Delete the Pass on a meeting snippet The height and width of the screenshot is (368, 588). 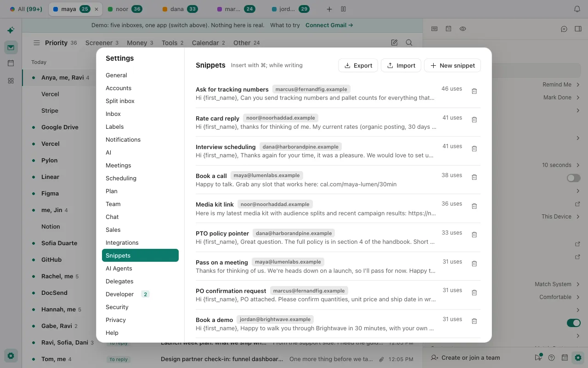tap(475, 264)
